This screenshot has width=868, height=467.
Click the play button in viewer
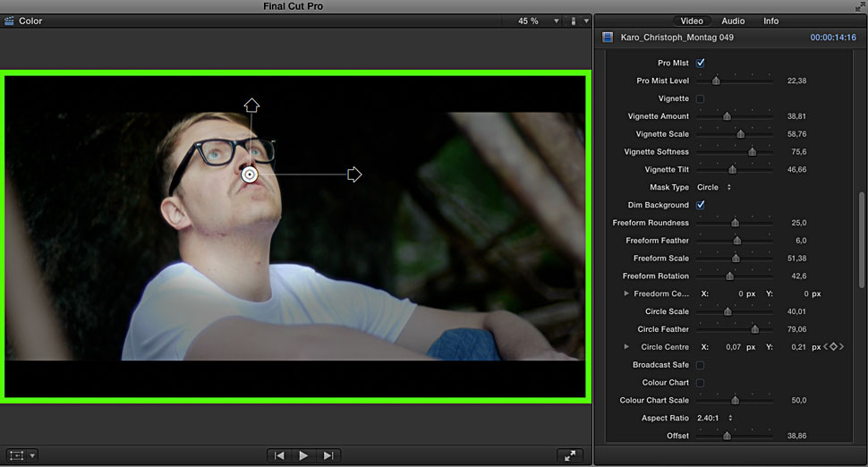pyautogui.click(x=303, y=455)
